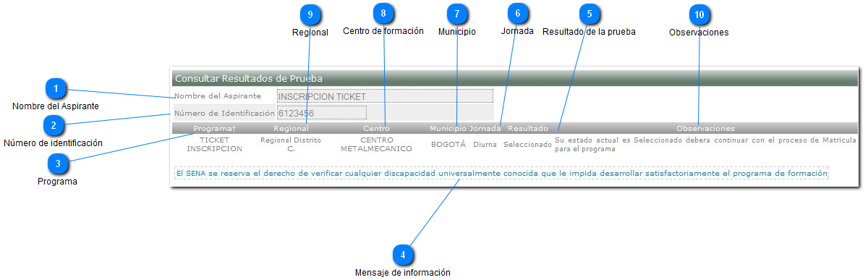Sort by the Programa column header

[x=215, y=128]
